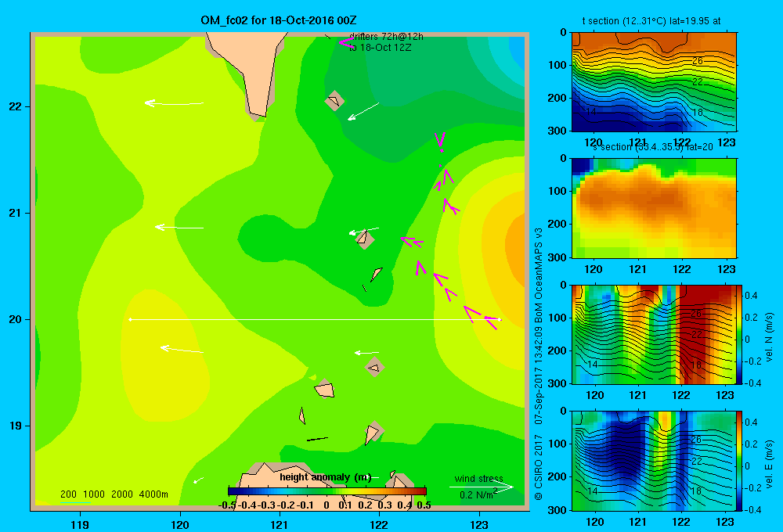Viewport: 783px width, 532px height.
Task: Click contour label '14' in temperature section
Action: [590, 112]
